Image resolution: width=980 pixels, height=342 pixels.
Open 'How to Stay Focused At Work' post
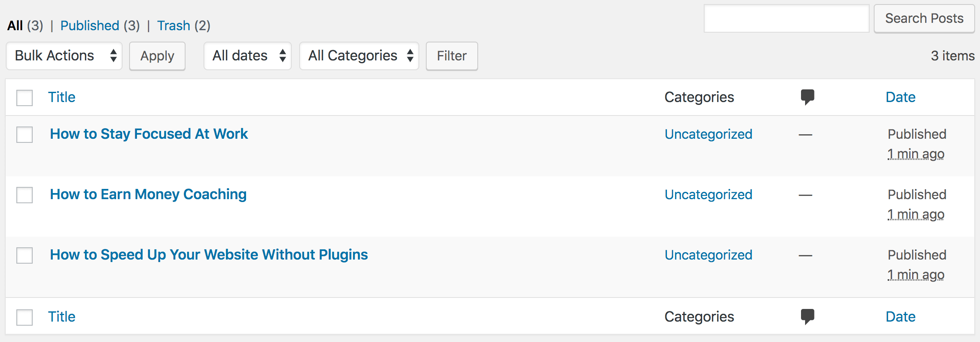[x=149, y=134]
